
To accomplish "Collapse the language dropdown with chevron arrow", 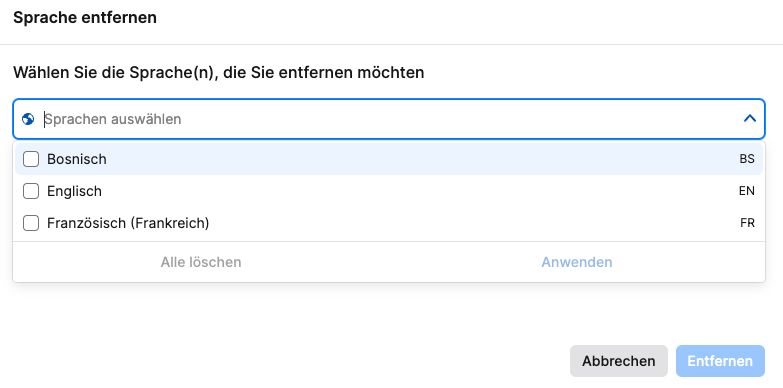I will pyautogui.click(x=750, y=119).
